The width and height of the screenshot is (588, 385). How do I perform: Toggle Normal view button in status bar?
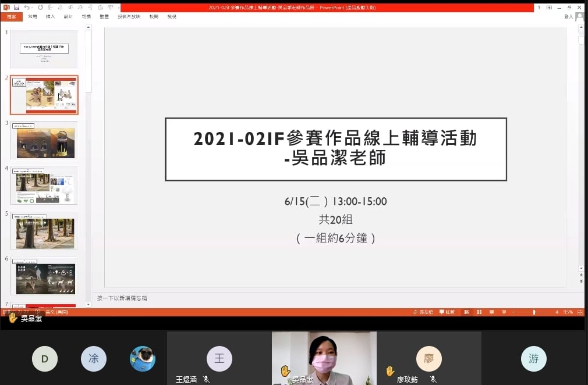[x=467, y=312]
